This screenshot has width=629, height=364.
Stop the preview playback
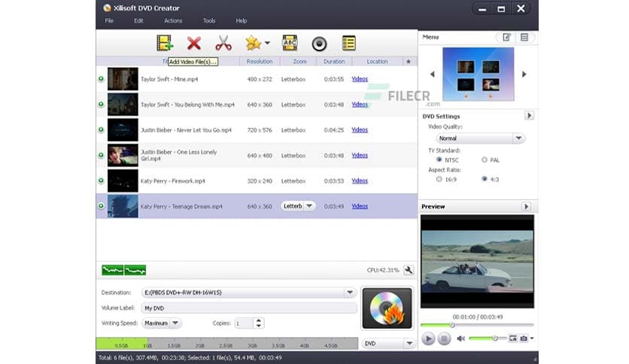coord(444,338)
